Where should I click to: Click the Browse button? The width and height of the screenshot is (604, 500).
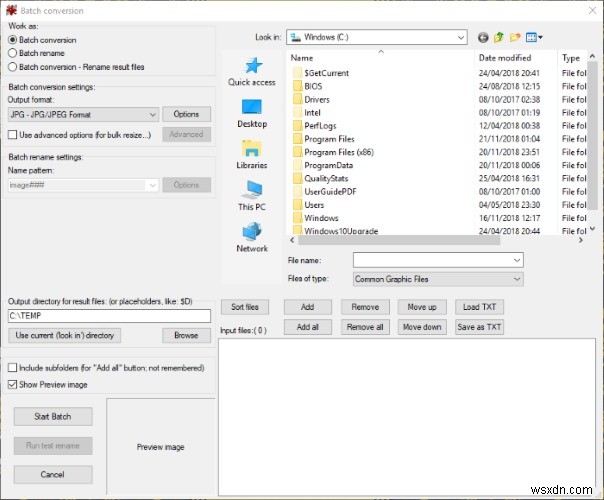tap(186, 336)
